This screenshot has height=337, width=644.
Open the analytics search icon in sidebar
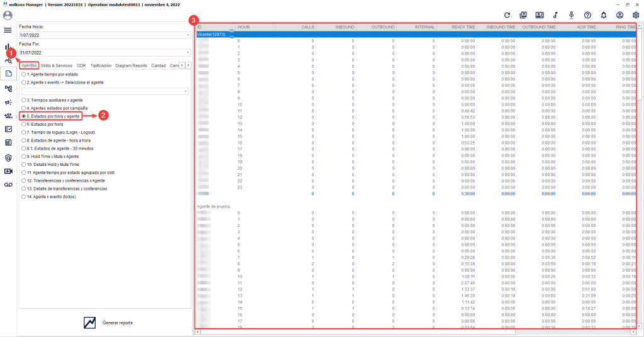[8, 61]
